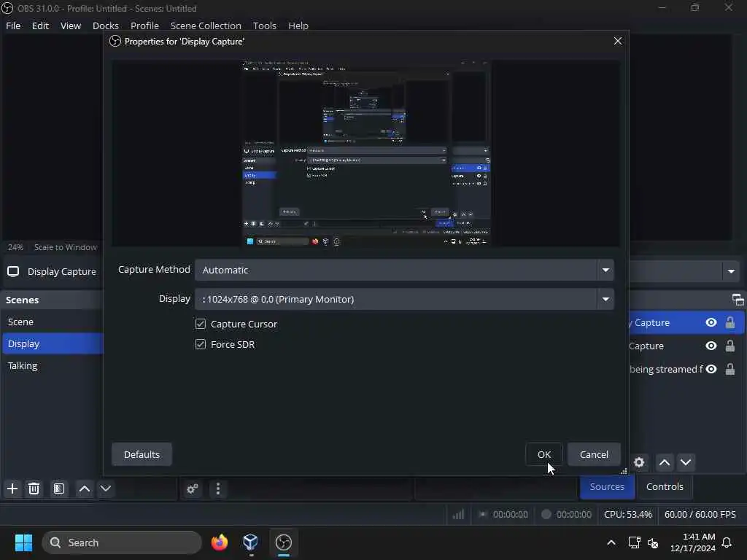The image size is (747, 560).
Task: Open VirtualBox from the taskbar
Action: click(x=251, y=542)
